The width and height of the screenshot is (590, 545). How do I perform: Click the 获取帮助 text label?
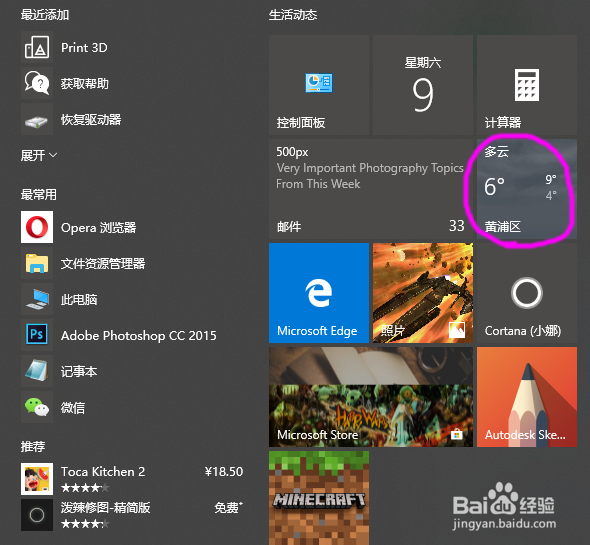point(85,84)
